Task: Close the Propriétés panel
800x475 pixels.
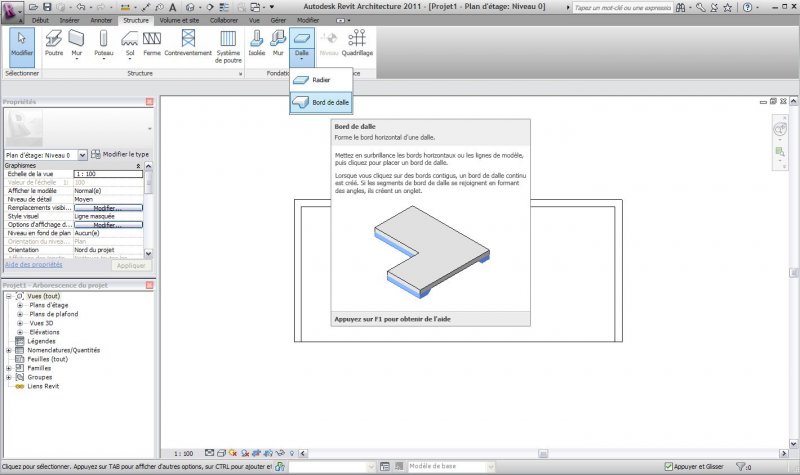Action: point(149,102)
